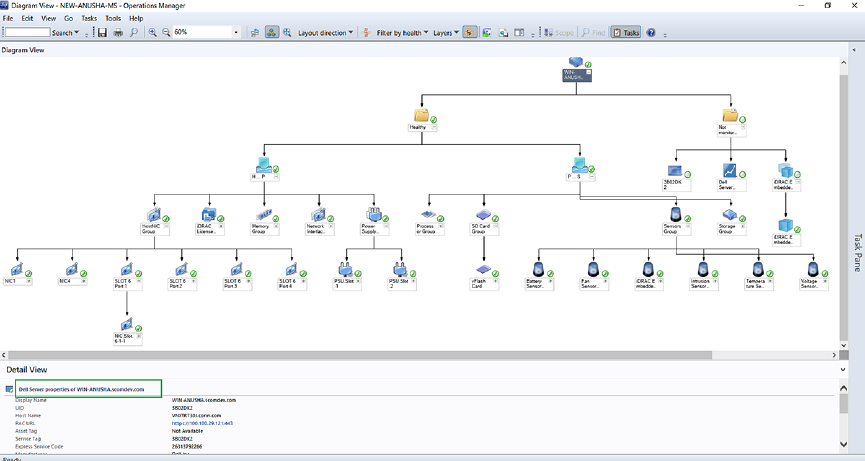Select the Memory Group node icon
Image resolution: width=865 pixels, height=461 pixels.
click(x=264, y=215)
